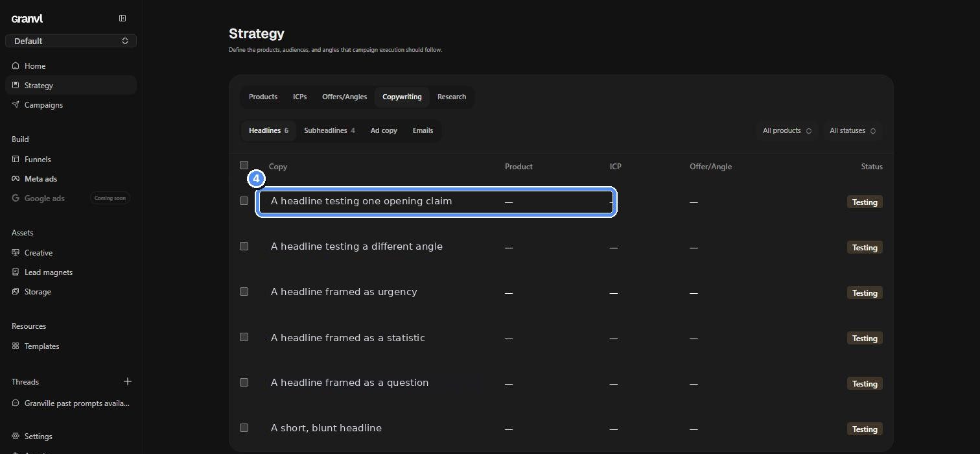This screenshot has width=980, height=454.
Task: Click 'A short, blunt headline' text
Action: click(x=326, y=428)
